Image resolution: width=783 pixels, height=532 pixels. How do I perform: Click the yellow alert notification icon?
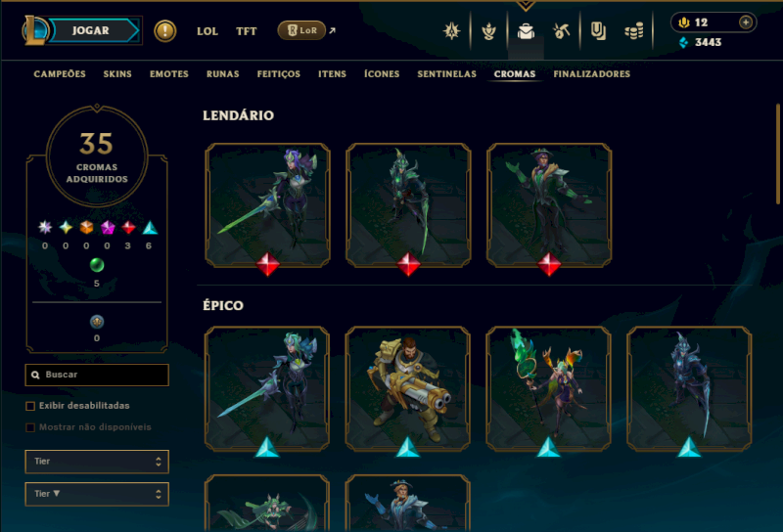164,31
